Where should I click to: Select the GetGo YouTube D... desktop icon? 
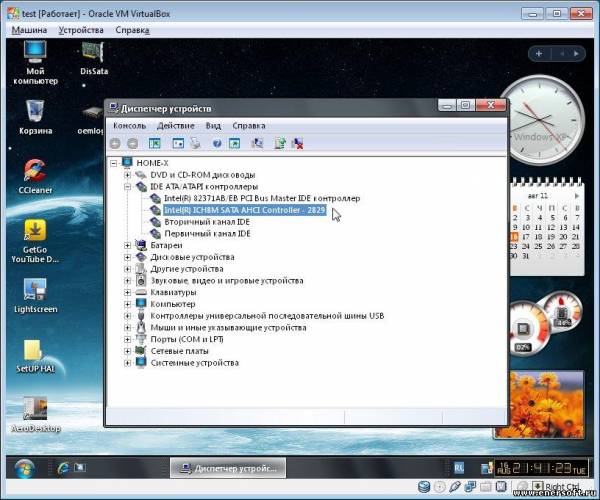point(35,241)
